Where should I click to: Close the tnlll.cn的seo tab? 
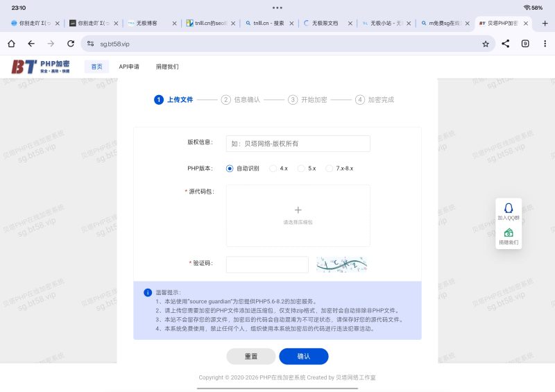233,24
